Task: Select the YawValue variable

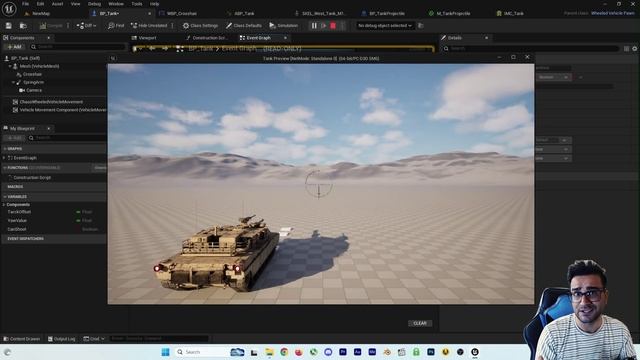Action: (x=17, y=220)
